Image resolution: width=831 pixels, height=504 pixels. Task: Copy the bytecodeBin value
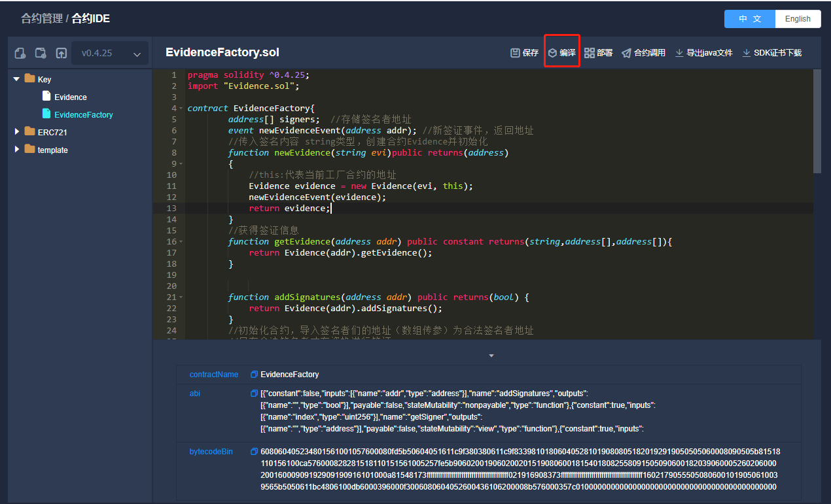(254, 451)
